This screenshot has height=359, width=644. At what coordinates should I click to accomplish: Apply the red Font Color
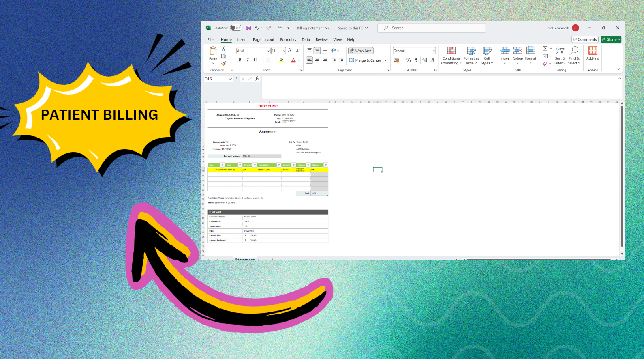[293, 60]
